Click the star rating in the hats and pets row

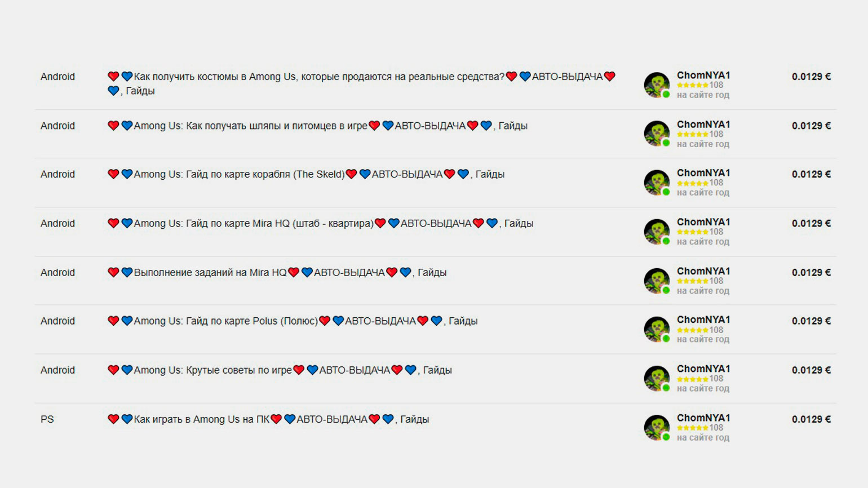pos(693,134)
